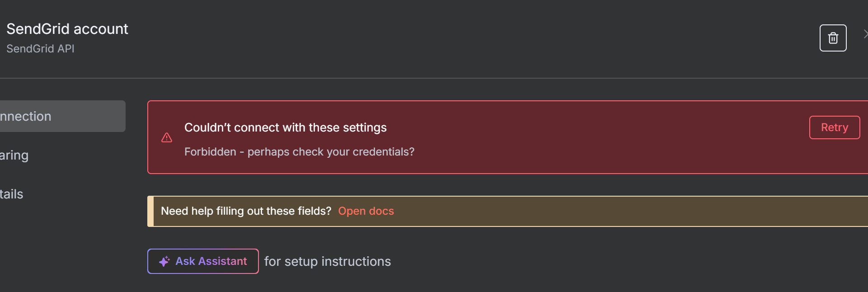Image resolution: width=868 pixels, height=292 pixels.
Task: Click "Need help filling out these fields?" text
Action: click(246, 211)
